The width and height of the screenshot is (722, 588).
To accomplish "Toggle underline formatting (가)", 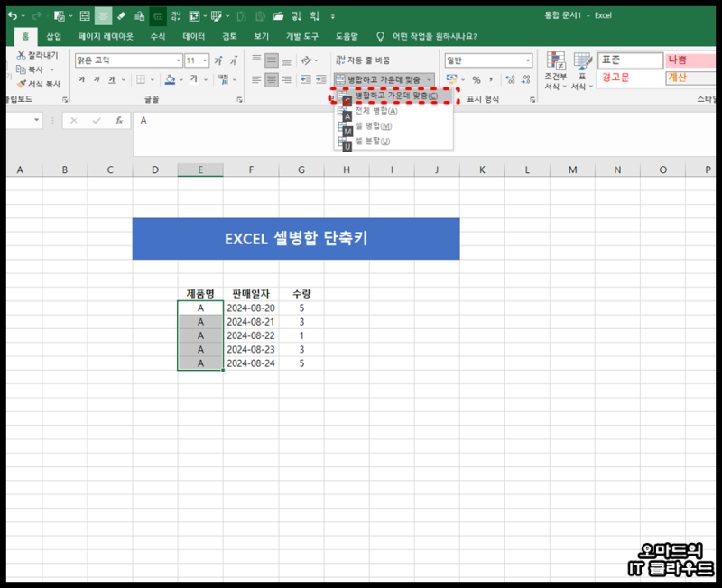I will 112,79.
